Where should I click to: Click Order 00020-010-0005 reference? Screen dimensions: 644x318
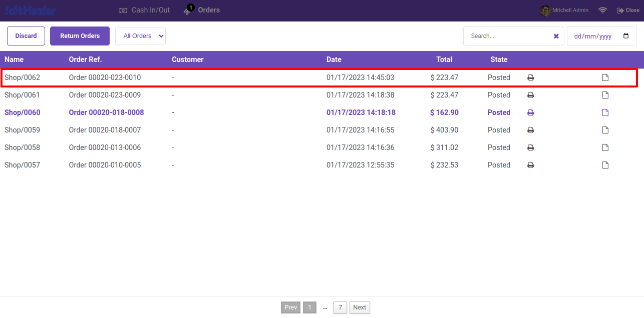tap(105, 165)
